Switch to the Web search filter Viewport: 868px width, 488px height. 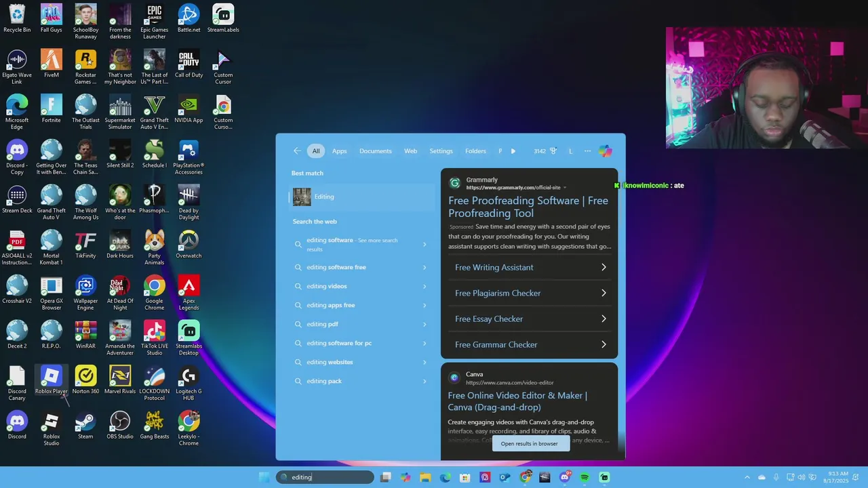click(411, 151)
